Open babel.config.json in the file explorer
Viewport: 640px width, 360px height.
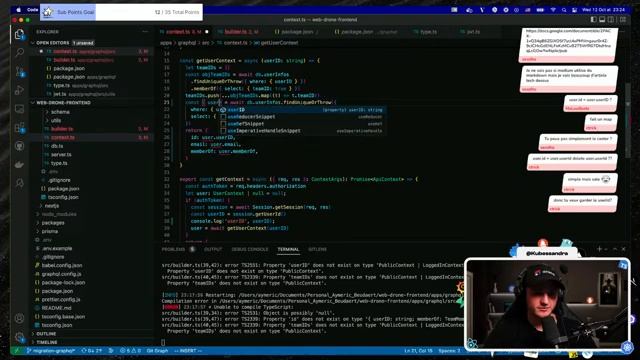pyautogui.click(x=62, y=265)
